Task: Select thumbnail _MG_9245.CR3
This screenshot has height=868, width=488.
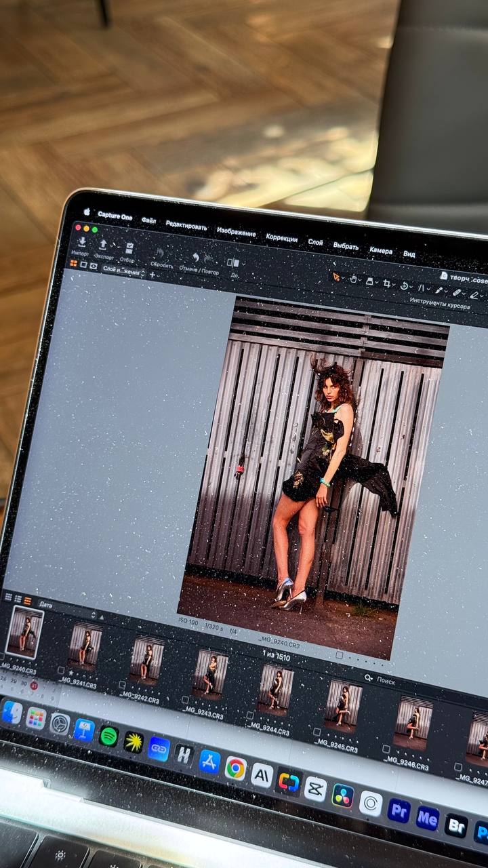Action: [342, 705]
